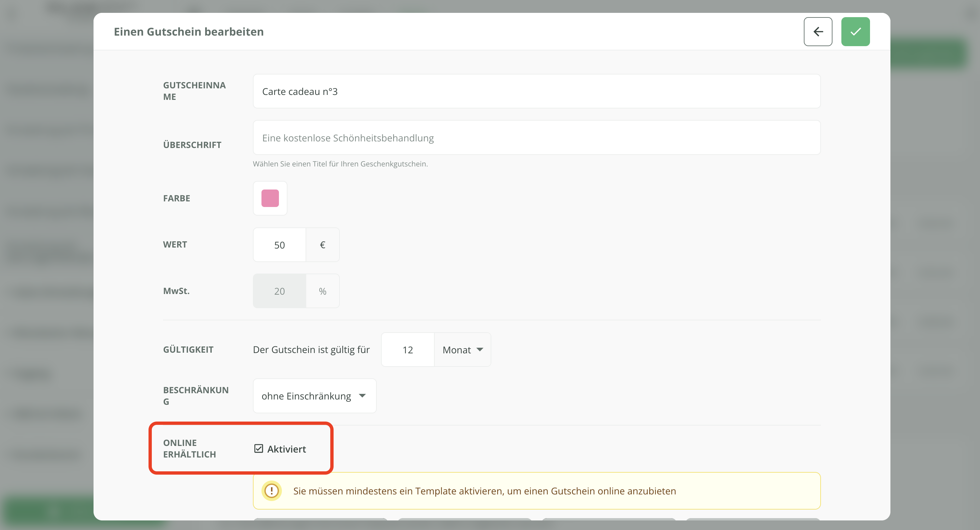
Task: Select the last template thumbnail at bottom
Action: click(x=752, y=519)
